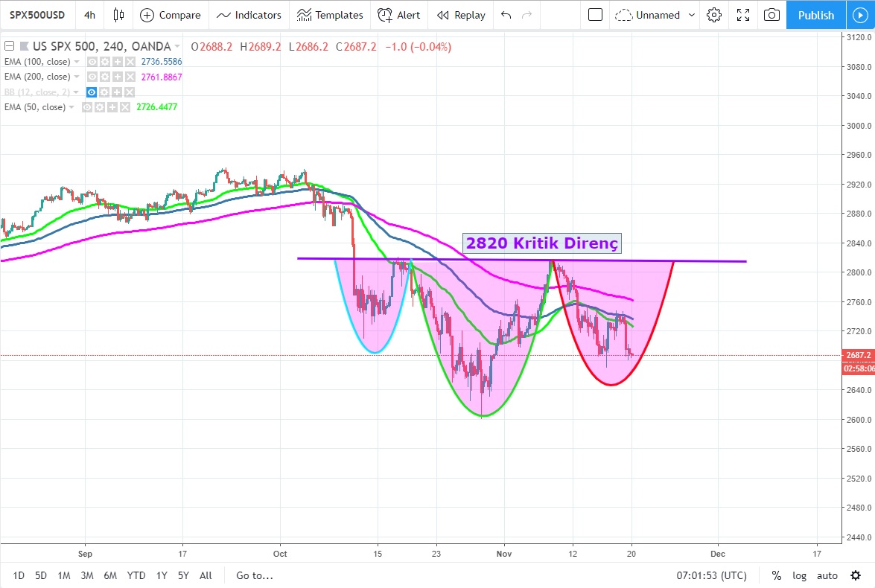The height and width of the screenshot is (588, 875).
Task: Expand US SPX 500 title dropdown arrow
Action: (x=177, y=46)
